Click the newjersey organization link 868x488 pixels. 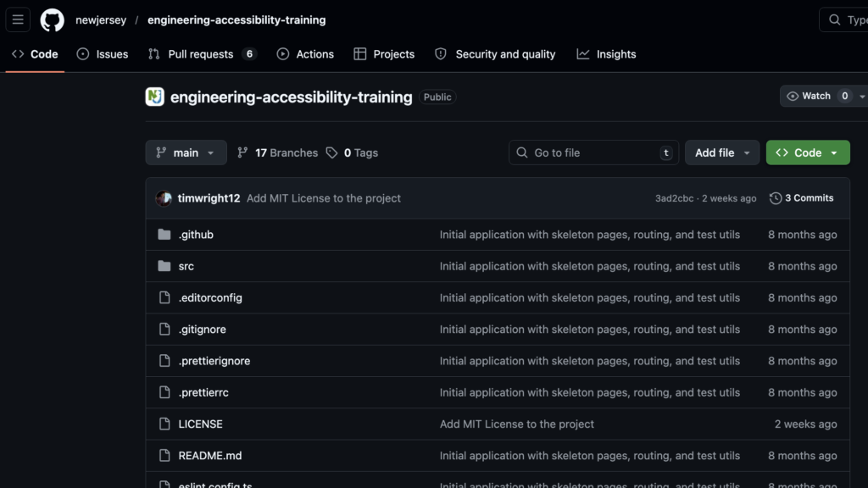click(101, 19)
